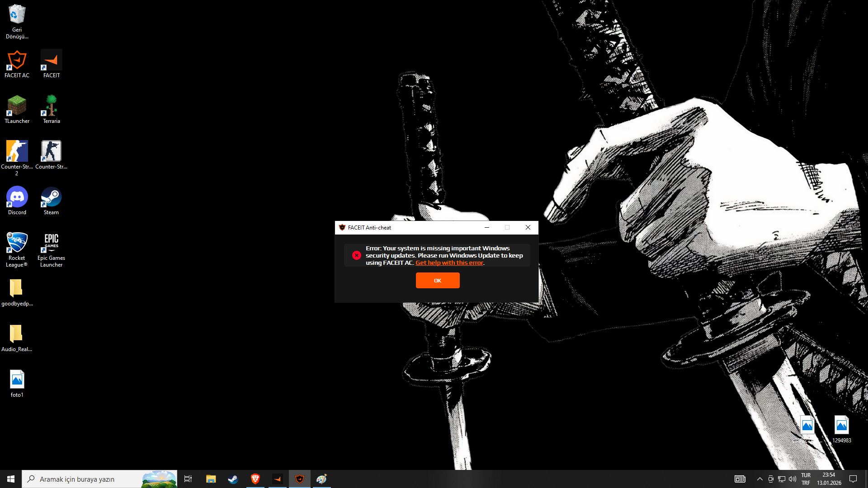Open the 'Get help with this error' link

pyautogui.click(x=449, y=263)
